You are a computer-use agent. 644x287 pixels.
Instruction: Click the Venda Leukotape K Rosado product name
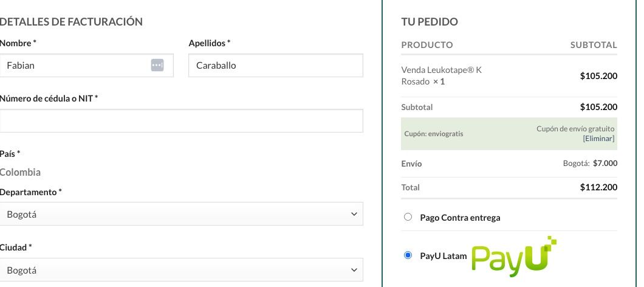tap(442, 75)
